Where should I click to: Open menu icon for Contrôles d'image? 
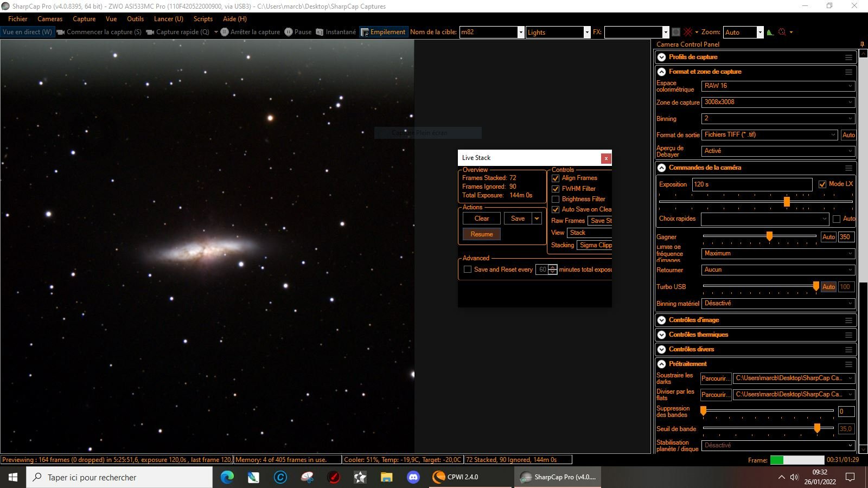coord(848,320)
